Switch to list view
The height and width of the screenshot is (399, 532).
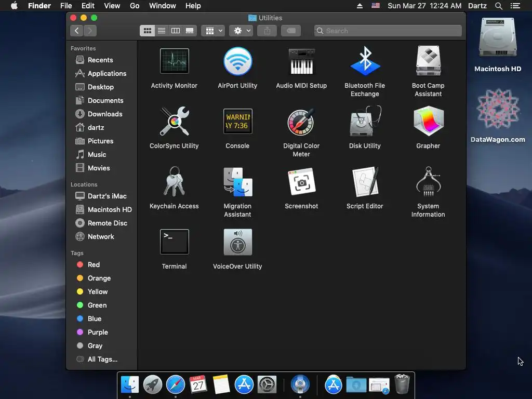[x=162, y=31]
